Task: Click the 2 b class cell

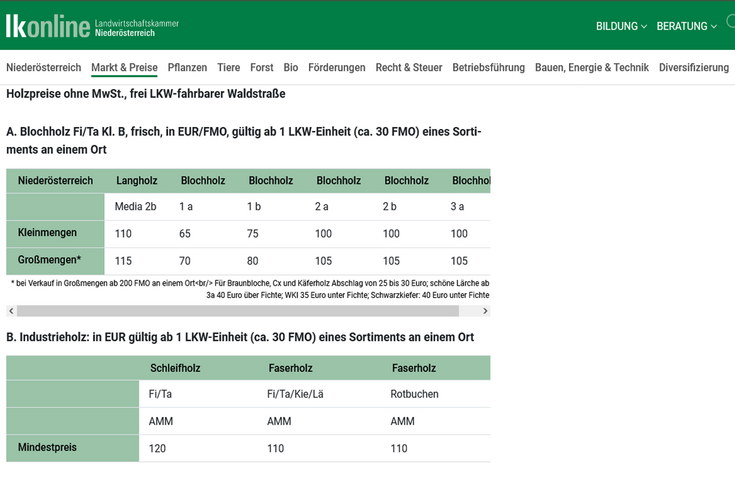Action: (390, 206)
